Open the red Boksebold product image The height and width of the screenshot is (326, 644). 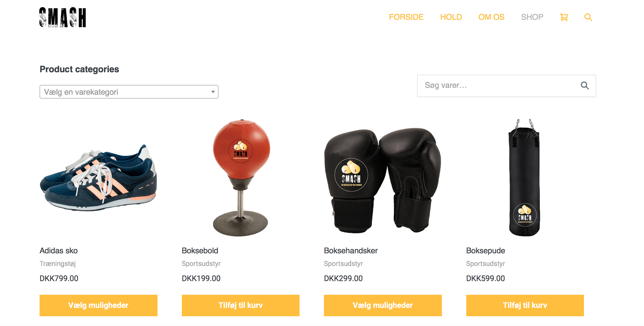[x=241, y=178]
